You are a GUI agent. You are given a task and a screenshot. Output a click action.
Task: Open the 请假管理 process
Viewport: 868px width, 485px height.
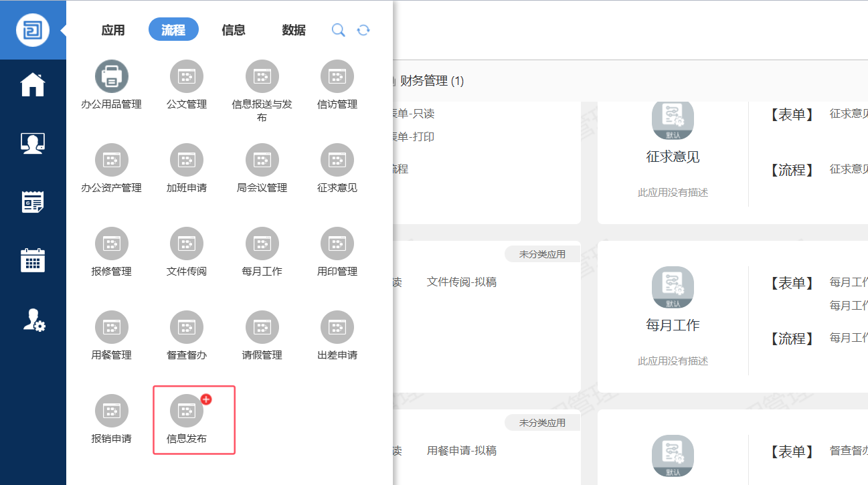click(262, 327)
